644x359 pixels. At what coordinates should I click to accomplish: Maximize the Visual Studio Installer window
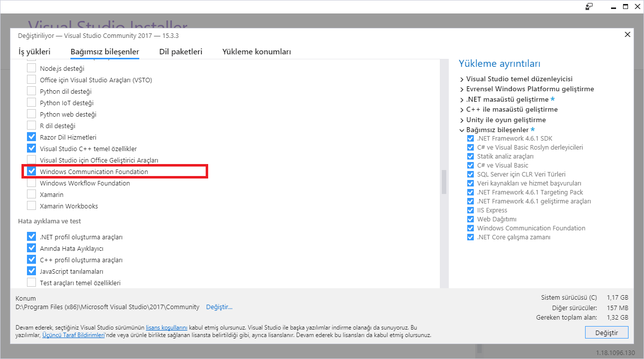coord(625,6)
